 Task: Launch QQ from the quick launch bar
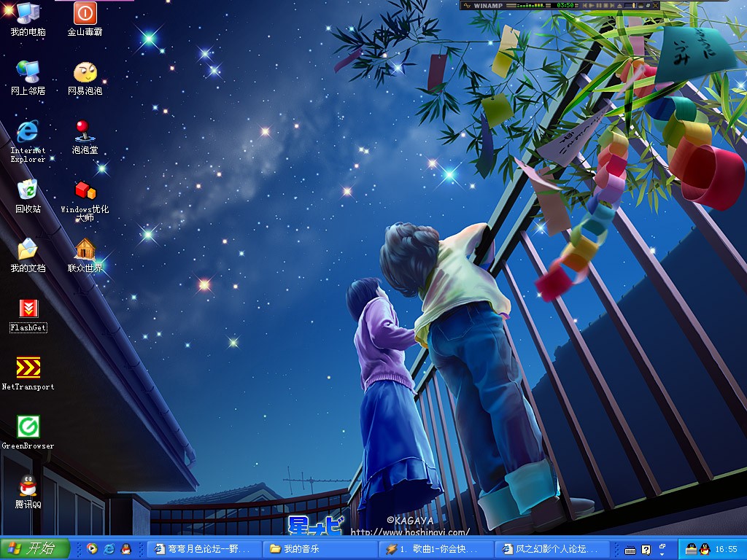(125, 549)
